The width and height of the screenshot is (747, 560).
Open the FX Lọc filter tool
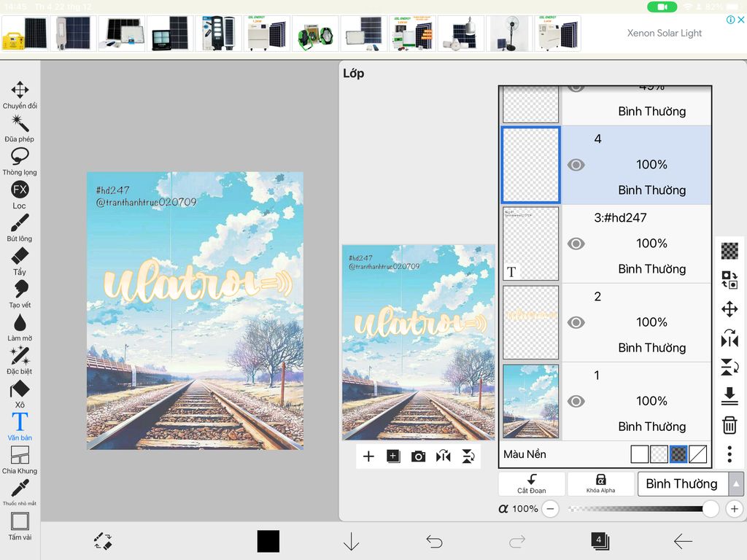pyautogui.click(x=20, y=195)
